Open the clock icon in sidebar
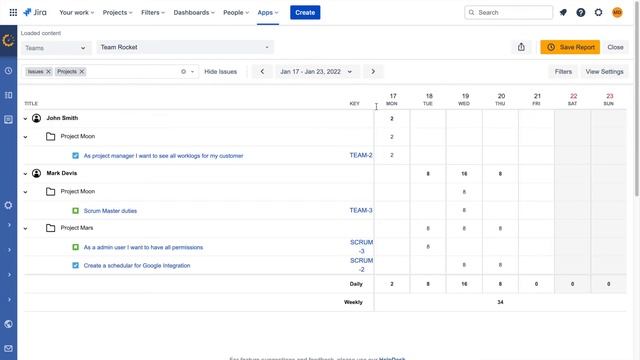The height and width of the screenshot is (360, 640). click(x=8, y=71)
